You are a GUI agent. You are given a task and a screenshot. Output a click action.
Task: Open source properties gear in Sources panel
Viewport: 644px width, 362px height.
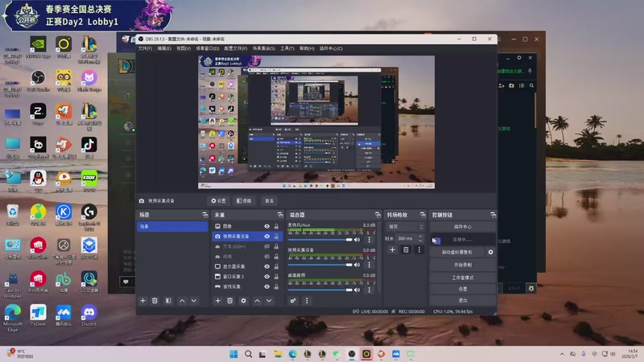[243, 301]
